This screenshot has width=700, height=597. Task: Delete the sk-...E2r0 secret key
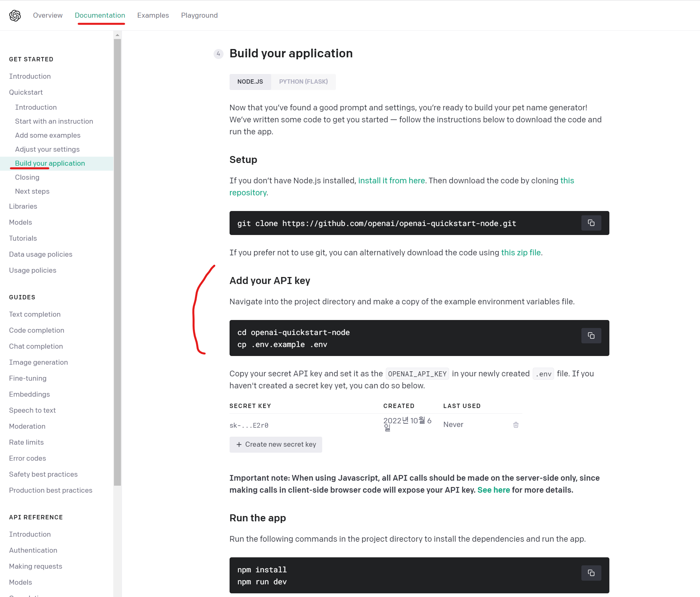[x=515, y=425]
